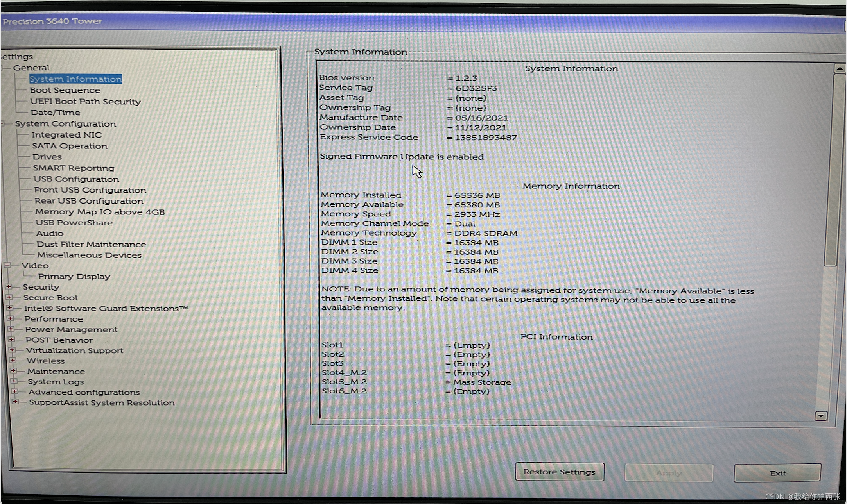Select the Integrated NIC entry

click(66, 135)
